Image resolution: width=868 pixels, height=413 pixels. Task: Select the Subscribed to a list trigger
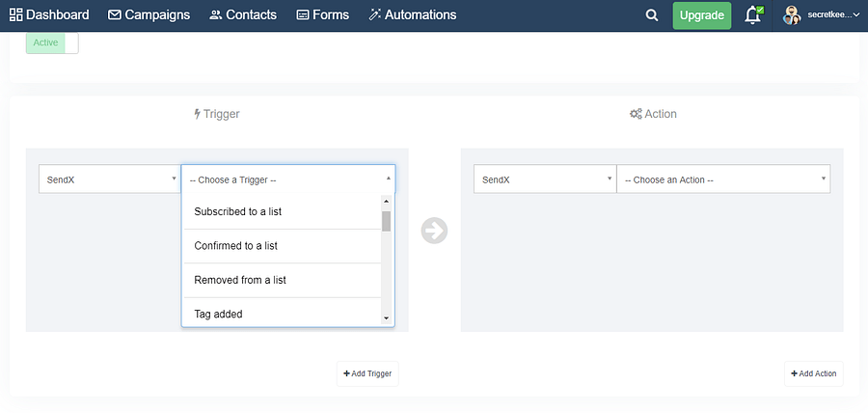click(x=237, y=211)
